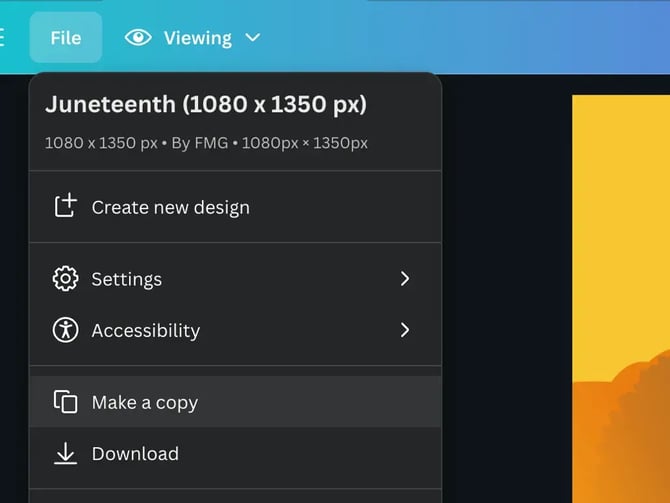
Task: Click the Make a copy duplicate icon
Action: click(x=65, y=402)
